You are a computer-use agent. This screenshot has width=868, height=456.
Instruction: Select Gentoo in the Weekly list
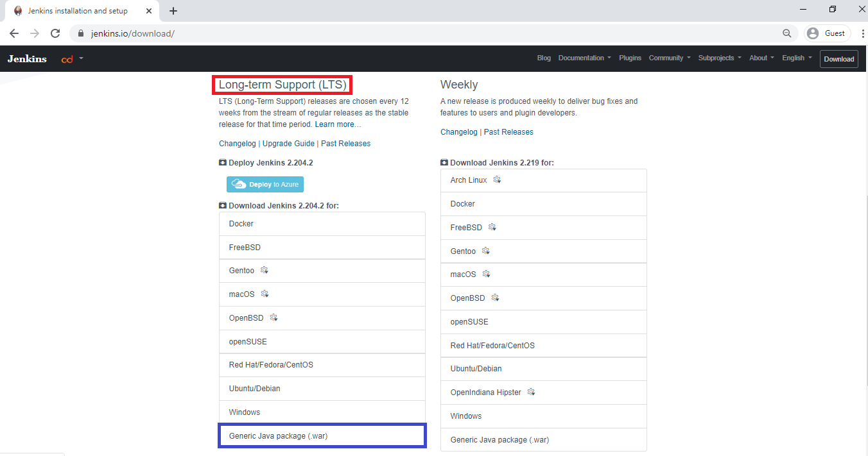[544, 251]
